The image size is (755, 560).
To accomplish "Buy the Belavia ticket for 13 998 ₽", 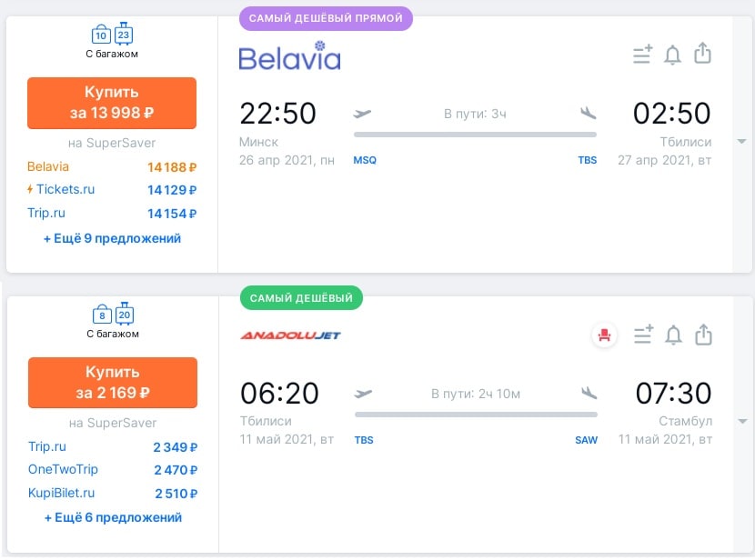I will [x=112, y=103].
